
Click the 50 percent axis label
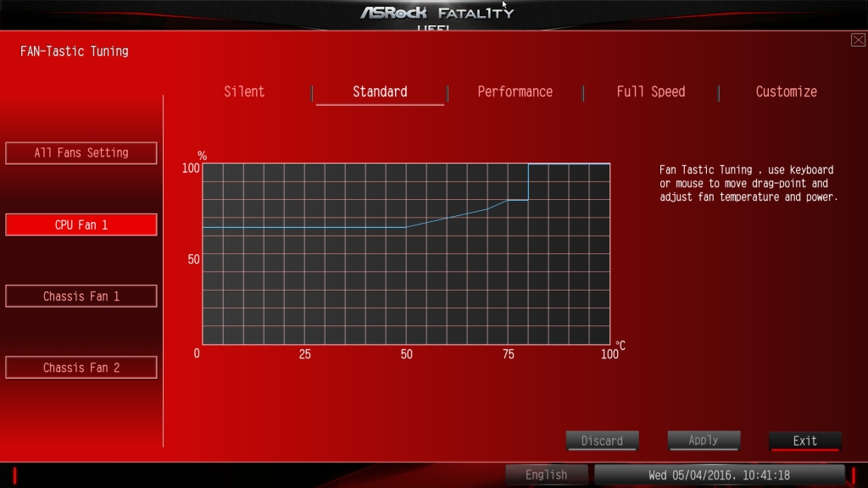point(193,259)
